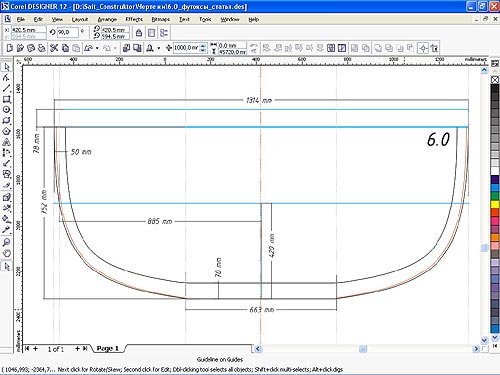The width and height of the screenshot is (500, 375).
Task: Pick the white color swatch in palette
Action: 495,171
